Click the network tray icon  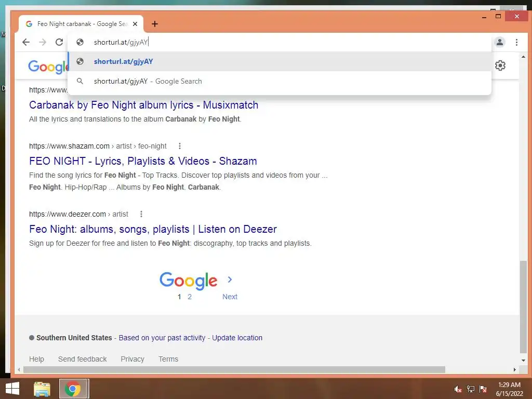(471, 389)
